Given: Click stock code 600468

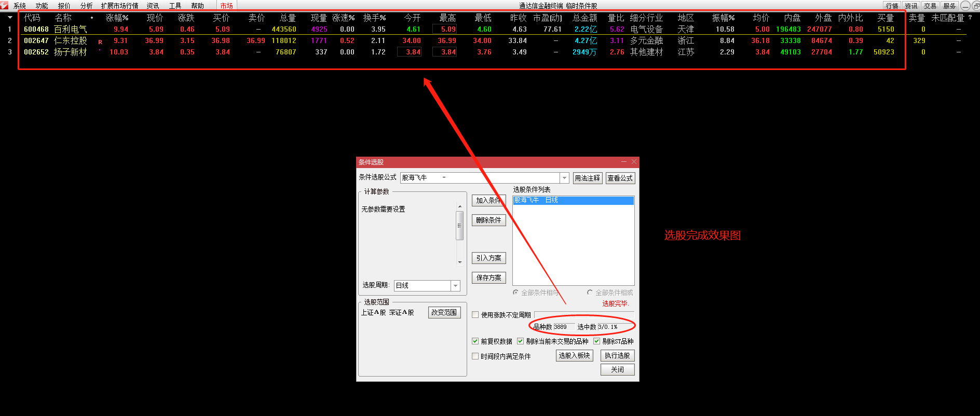Looking at the screenshot, I should coord(36,30).
